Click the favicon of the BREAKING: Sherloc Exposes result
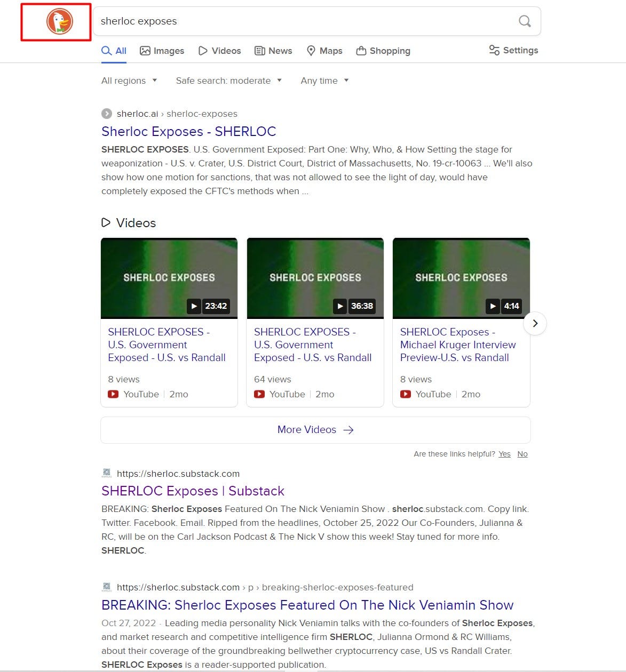626x672 pixels. click(x=107, y=587)
